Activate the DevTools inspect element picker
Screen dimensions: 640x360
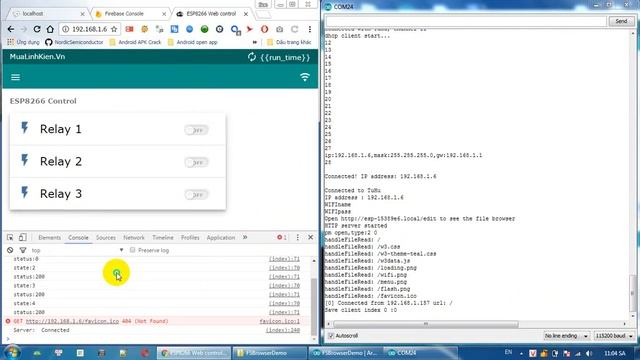tap(10, 238)
